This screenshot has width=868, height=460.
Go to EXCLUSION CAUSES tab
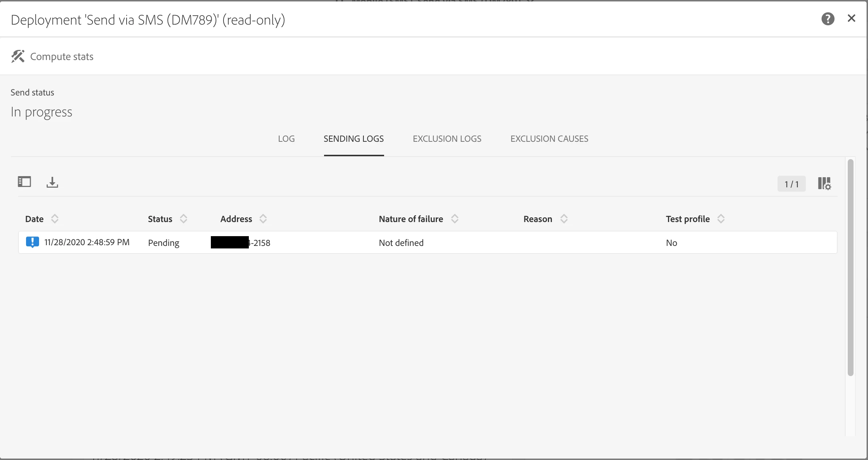click(x=549, y=139)
